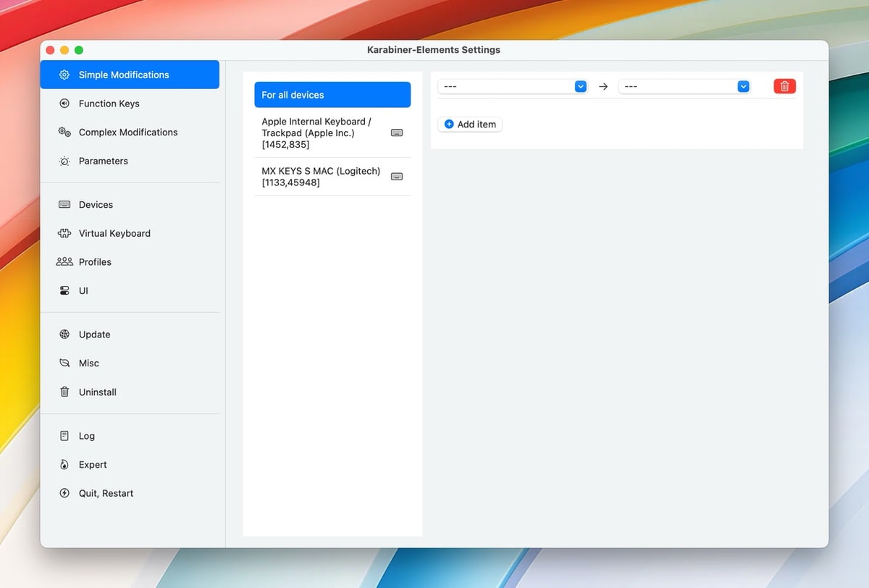Click the Add item button
The height and width of the screenshot is (588, 869).
coord(470,125)
